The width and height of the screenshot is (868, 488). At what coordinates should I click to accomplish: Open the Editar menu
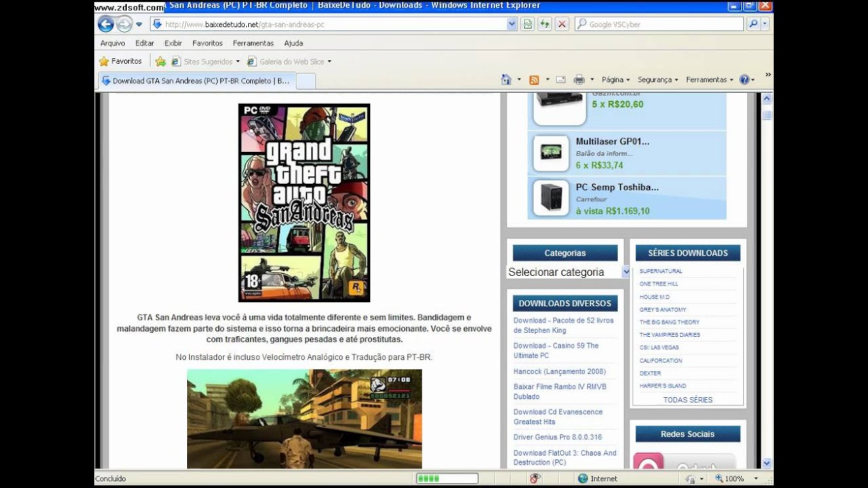coord(144,43)
